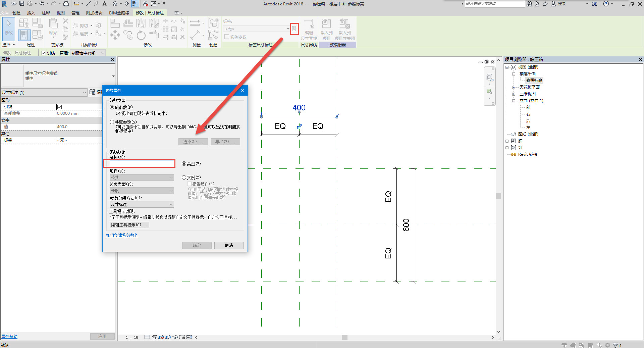This screenshot has width=644, height=348.
Task: Select Family parameter (族参数) radio button
Action: [x=112, y=107]
